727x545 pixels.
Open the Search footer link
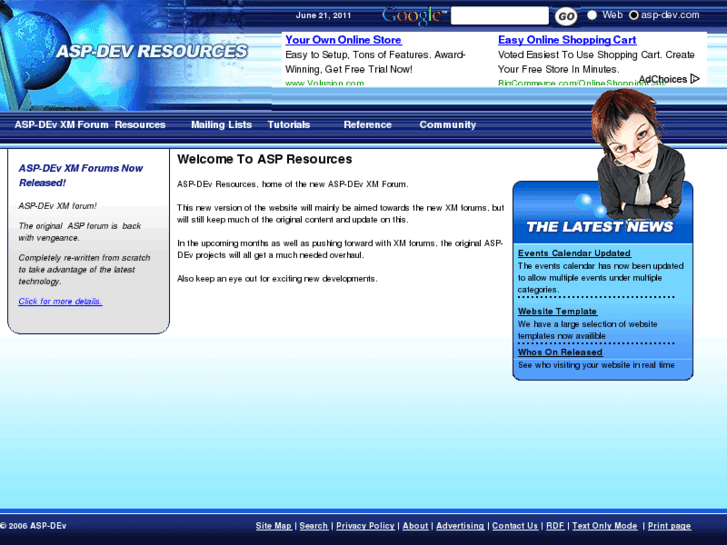point(313,526)
